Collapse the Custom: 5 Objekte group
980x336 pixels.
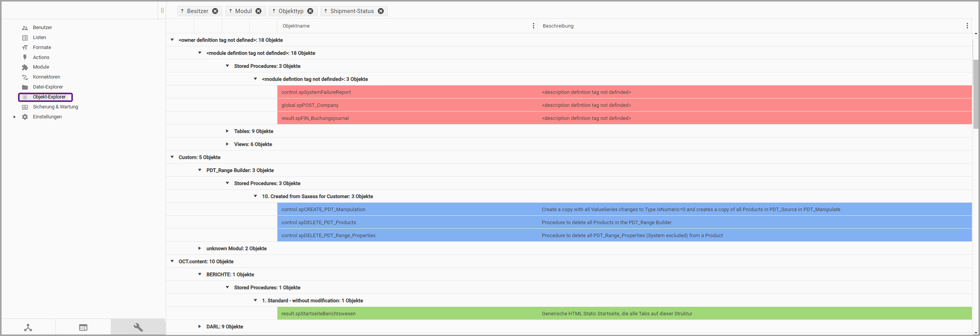pyautogui.click(x=172, y=157)
